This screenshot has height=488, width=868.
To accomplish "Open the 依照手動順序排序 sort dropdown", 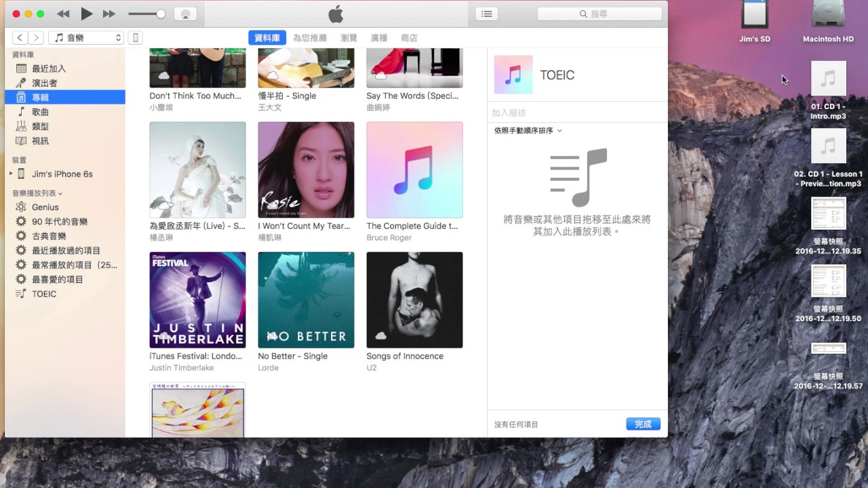I will 528,131.
